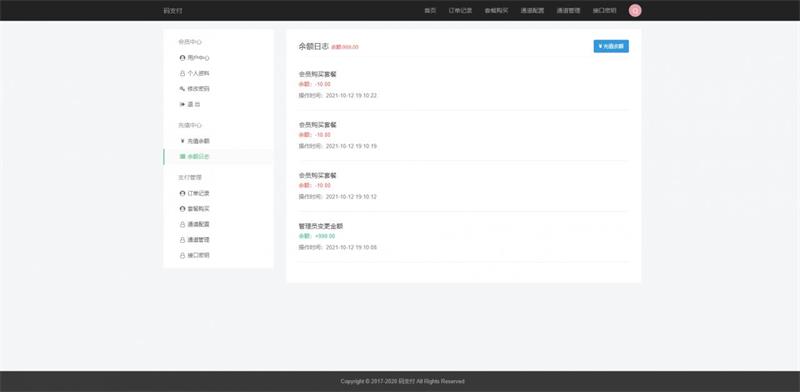
Task: Click the lock icon beside 个人资料 in the sidebar
Action: point(182,74)
